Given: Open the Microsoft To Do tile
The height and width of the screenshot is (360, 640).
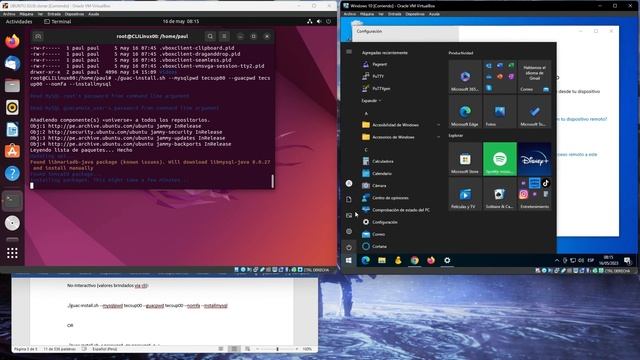Looking at the screenshot, I should point(534,111).
